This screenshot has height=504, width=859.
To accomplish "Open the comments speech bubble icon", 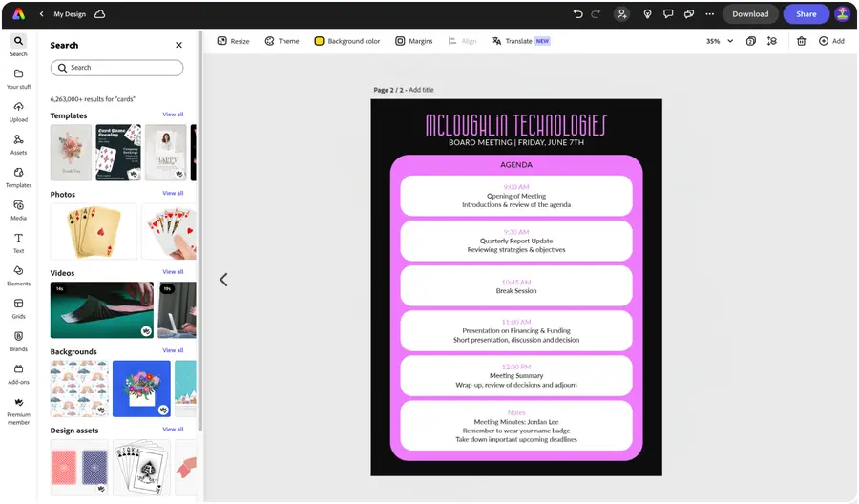I will 668,14.
